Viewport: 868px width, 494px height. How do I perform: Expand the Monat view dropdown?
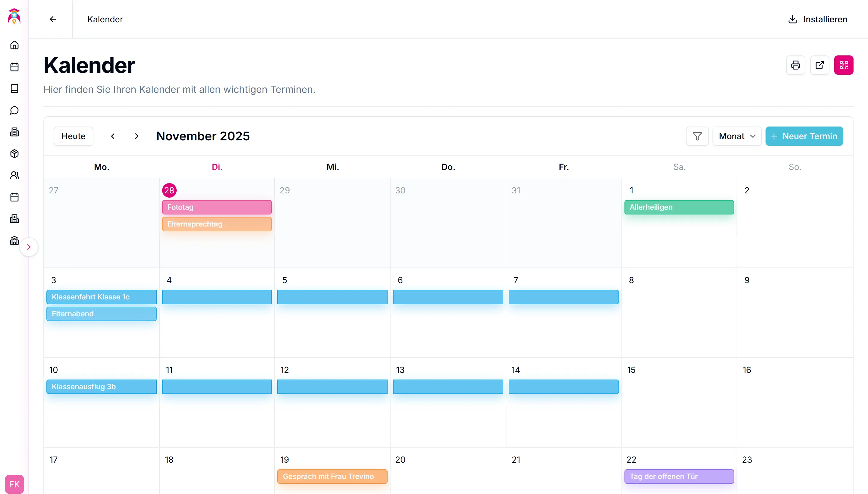[737, 136]
